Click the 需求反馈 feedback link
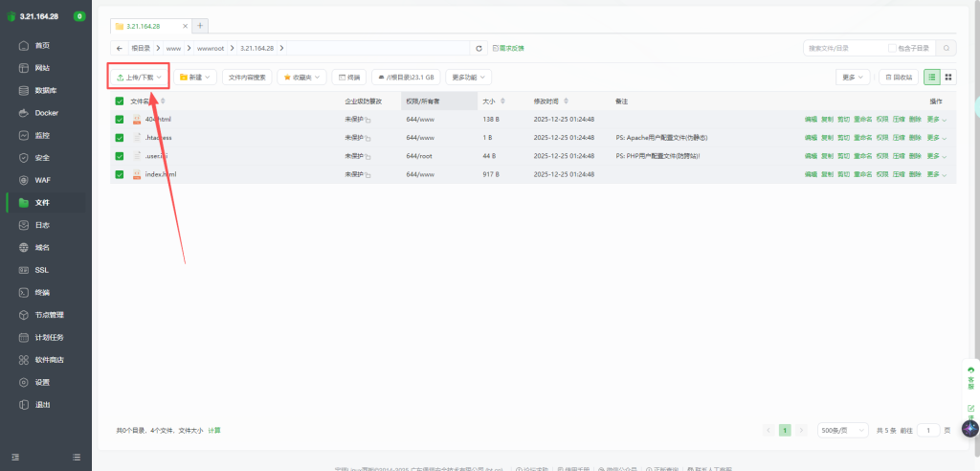980x471 pixels. coord(508,48)
